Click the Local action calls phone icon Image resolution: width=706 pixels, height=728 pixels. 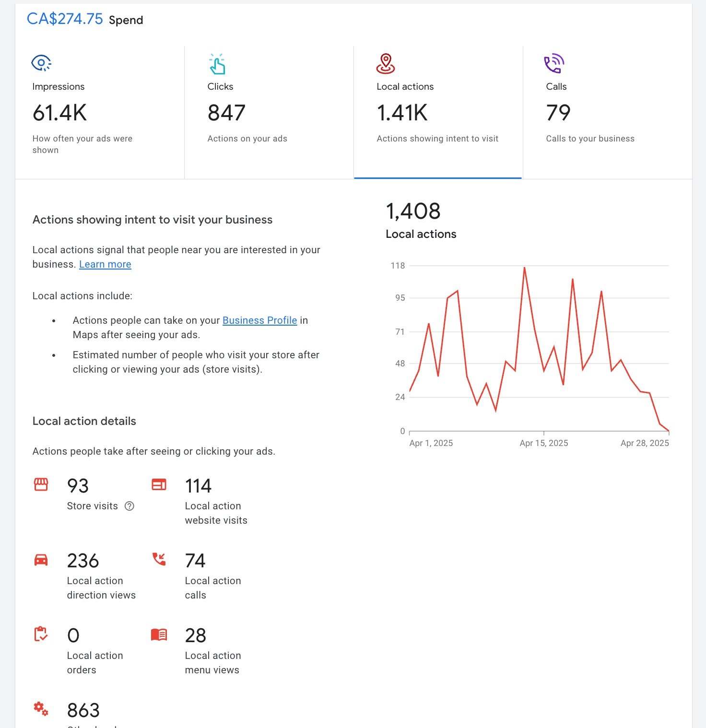(159, 559)
